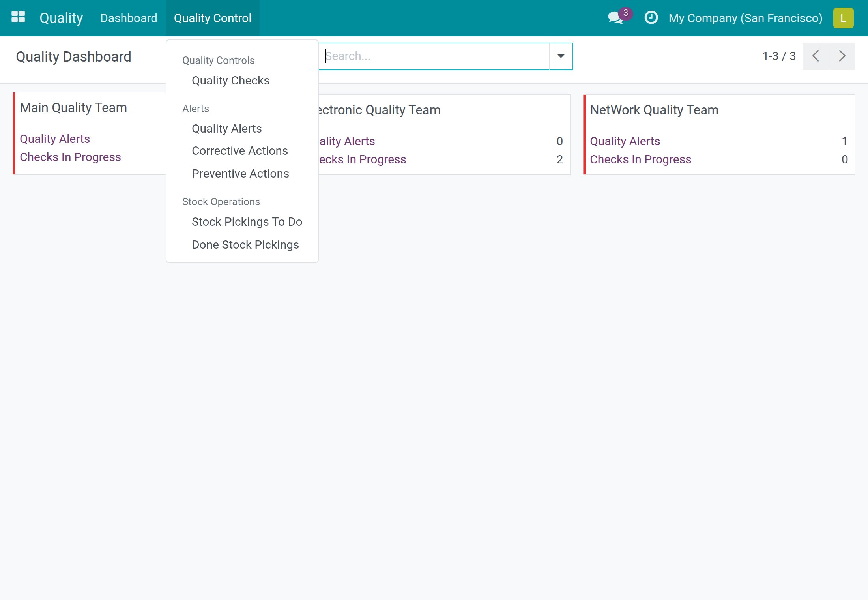Select Corrective Actions menu entry

point(240,151)
